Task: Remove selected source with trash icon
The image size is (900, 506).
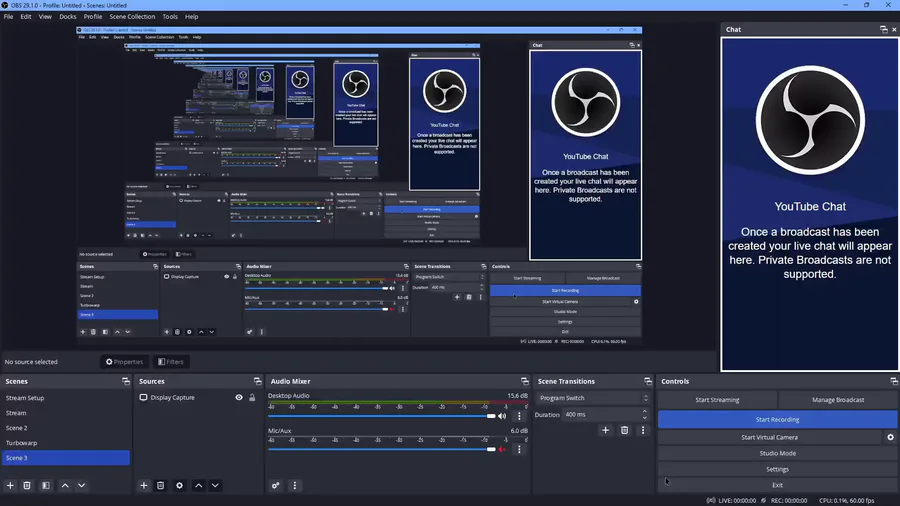Action: (161, 485)
